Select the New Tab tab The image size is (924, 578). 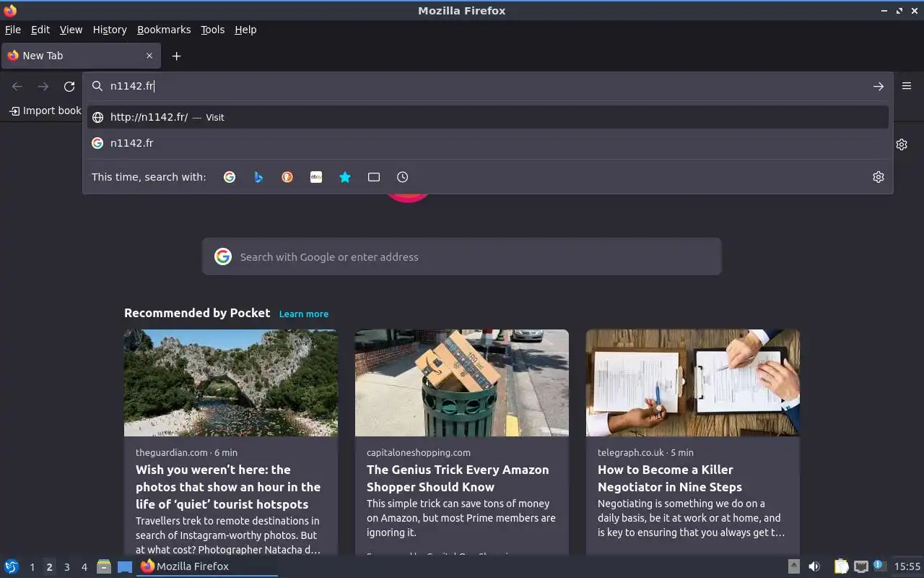[81, 56]
